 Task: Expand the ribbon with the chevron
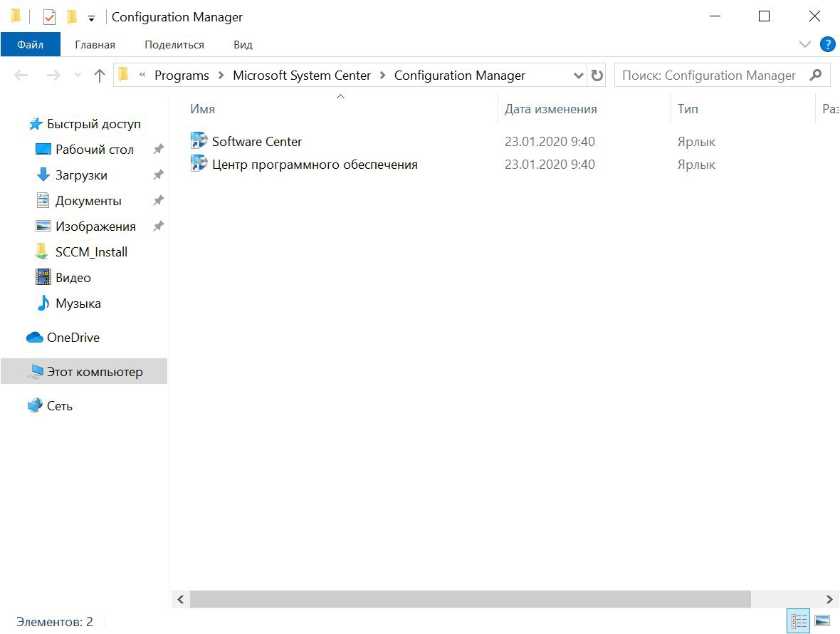804,44
